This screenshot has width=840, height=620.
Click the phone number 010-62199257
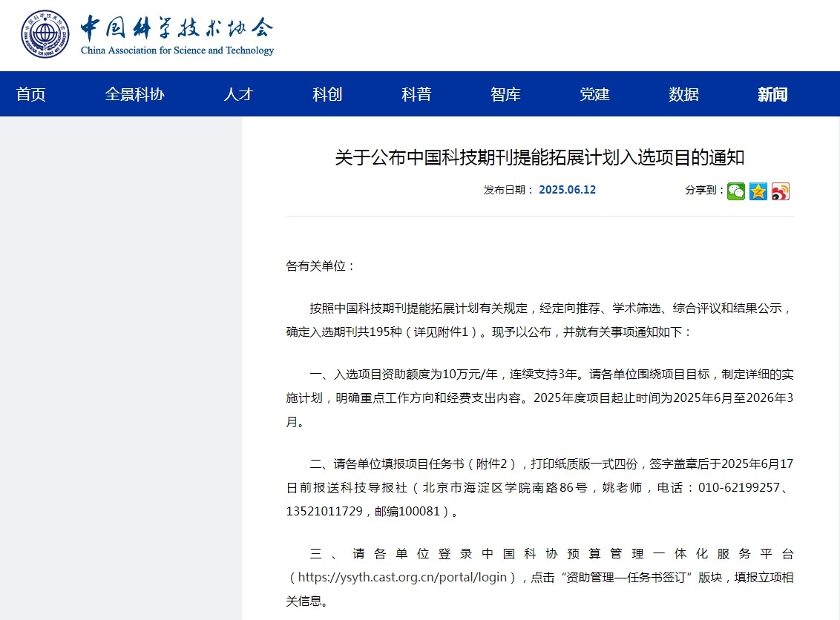click(739, 488)
